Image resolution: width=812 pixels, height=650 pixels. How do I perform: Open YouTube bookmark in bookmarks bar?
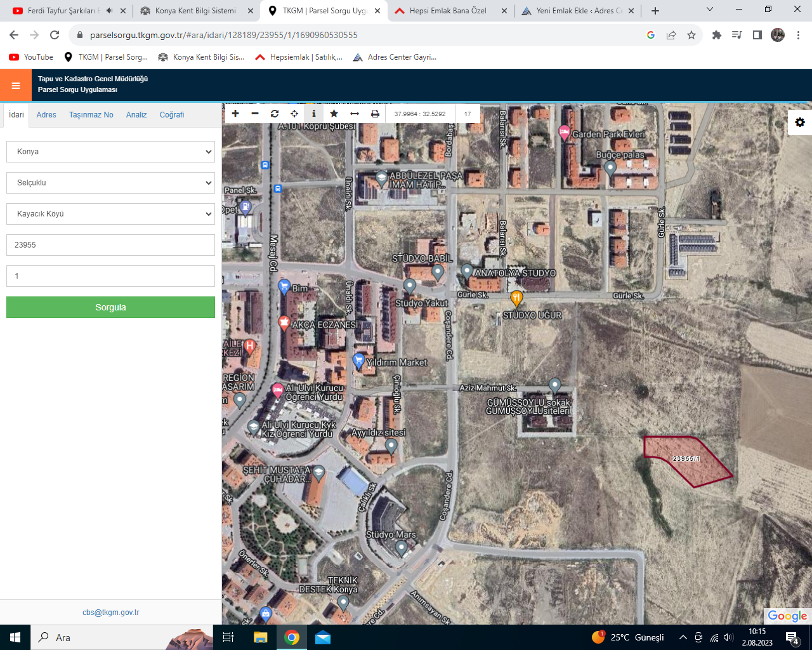(x=31, y=57)
